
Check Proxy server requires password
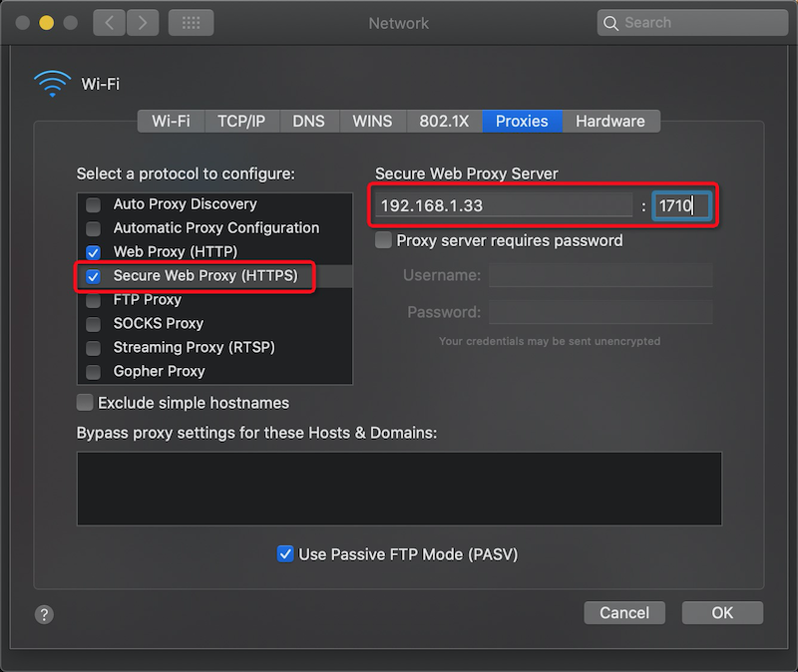pyautogui.click(x=383, y=240)
